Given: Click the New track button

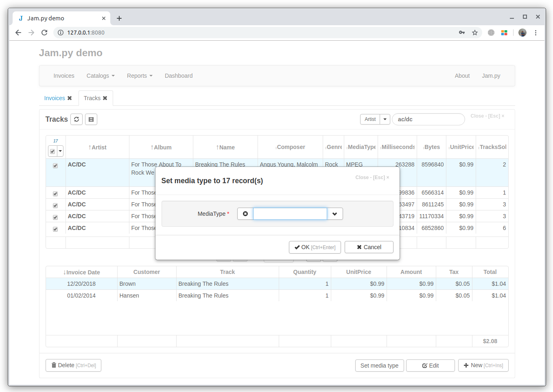Looking at the screenshot, I should [x=483, y=366].
